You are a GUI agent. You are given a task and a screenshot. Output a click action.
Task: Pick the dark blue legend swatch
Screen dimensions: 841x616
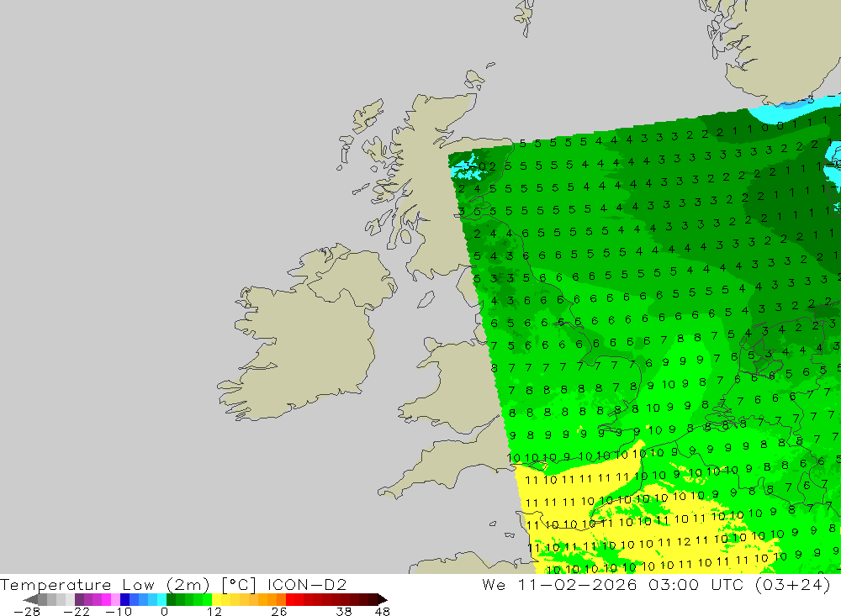coord(125,599)
